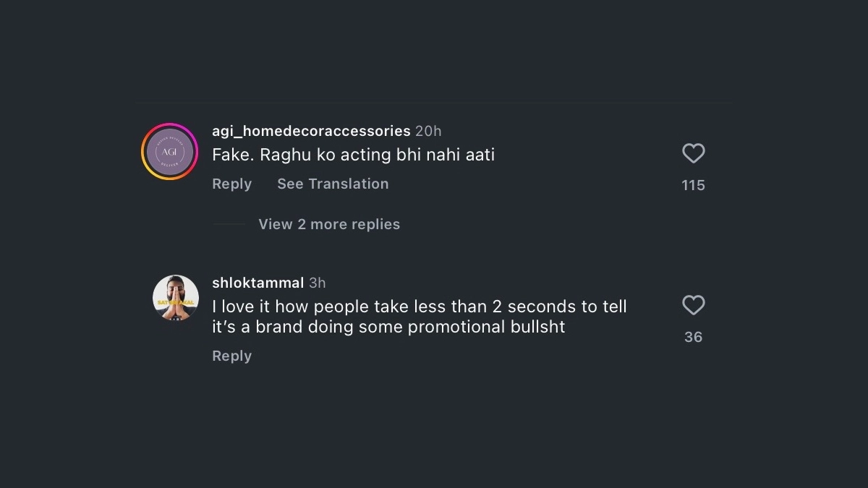The height and width of the screenshot is (488, 868).
Task: Expand View 2 more replies
Action: pos(329,225)
